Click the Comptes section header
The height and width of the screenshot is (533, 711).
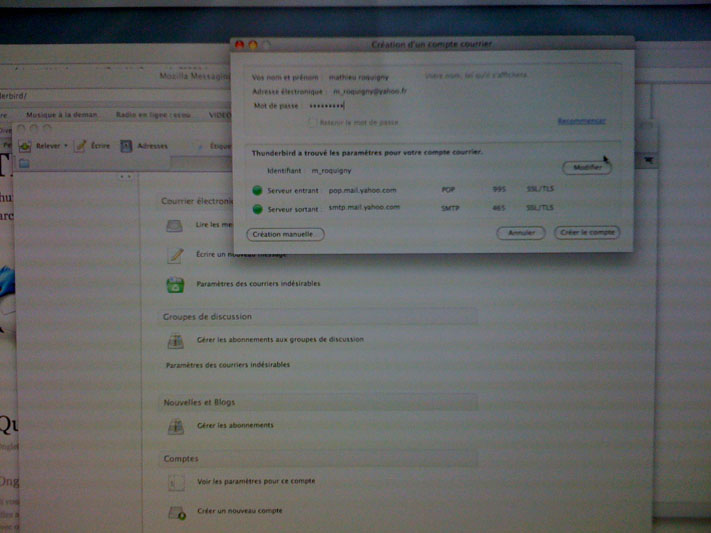(318, 459)
